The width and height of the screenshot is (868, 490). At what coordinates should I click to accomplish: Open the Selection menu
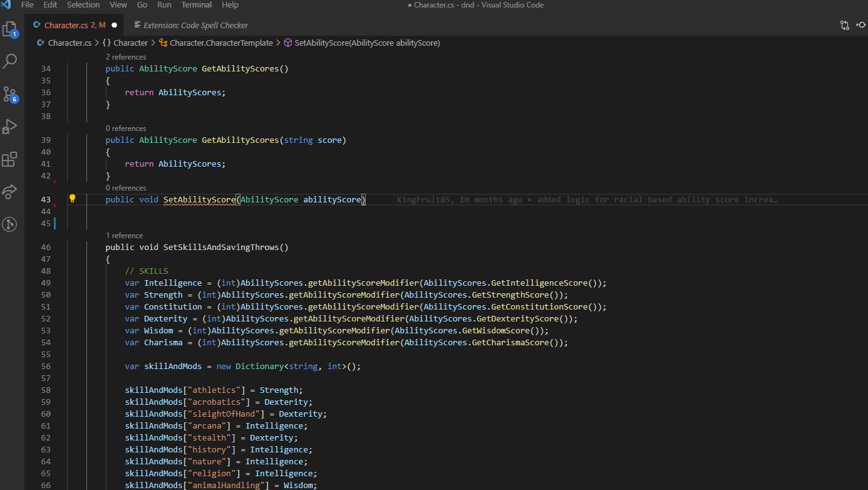(x=83, y=5)
